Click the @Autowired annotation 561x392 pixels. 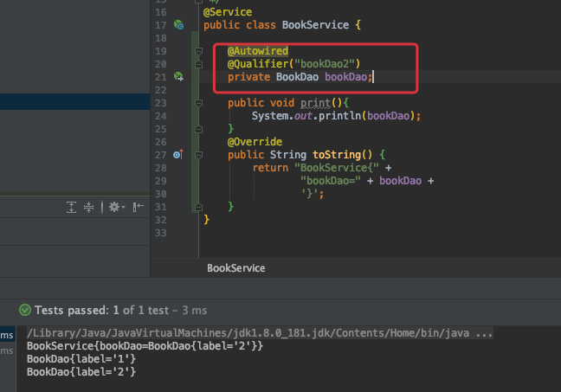coord(258,51)
